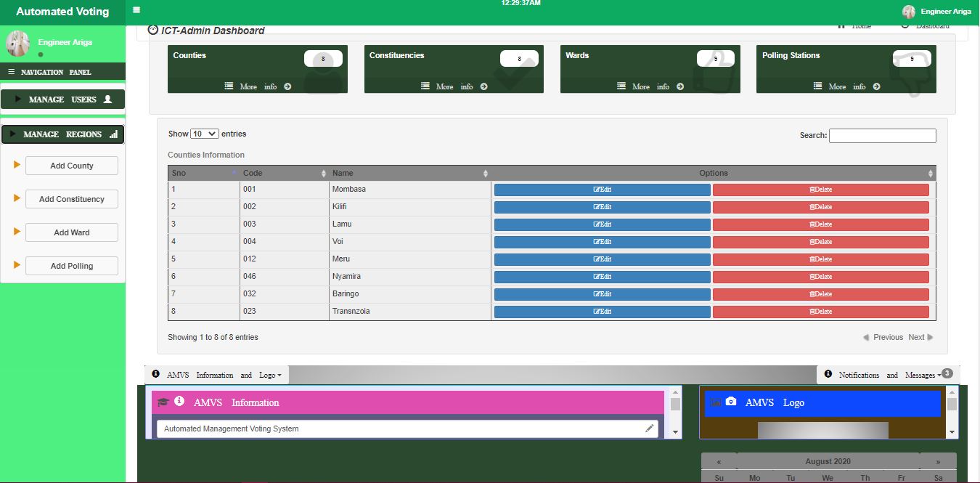
Task: Click the hamburger menu icon on green top bar
Action: [136, 11]
